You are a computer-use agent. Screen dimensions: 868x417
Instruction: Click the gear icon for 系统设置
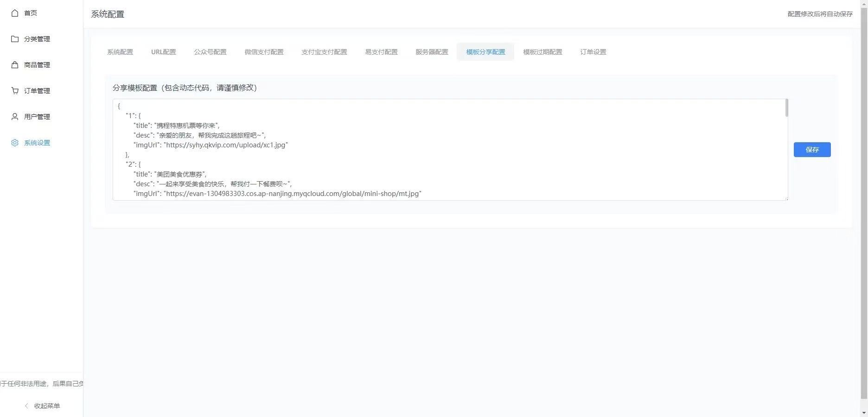click(15, 143)
